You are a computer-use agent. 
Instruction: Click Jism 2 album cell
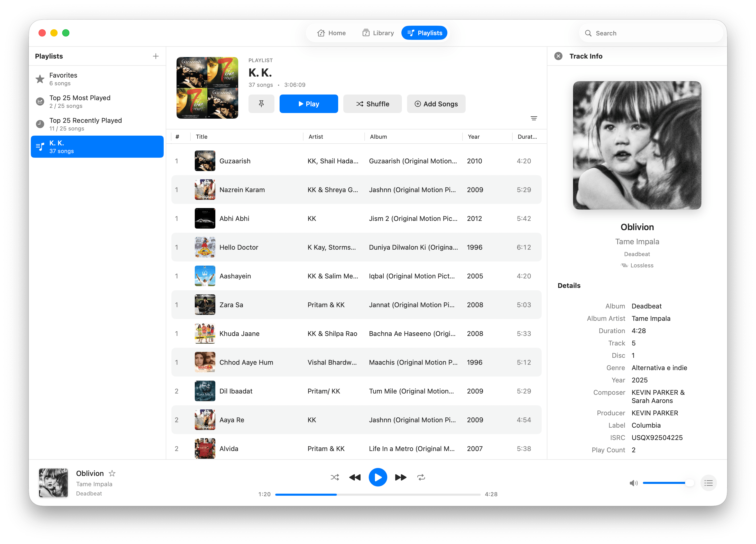(413, 219)
